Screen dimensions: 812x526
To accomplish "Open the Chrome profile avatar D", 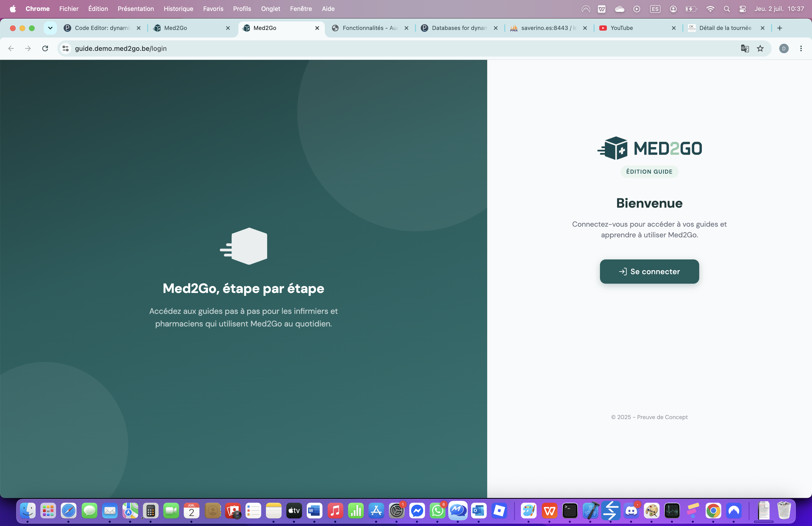I will click(x=784, y=48).
